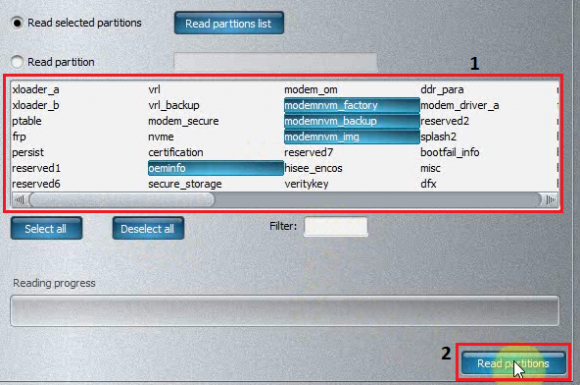580x385 pixels.
Task: Select the Read partition radio button
Action: tap(17, 62)
